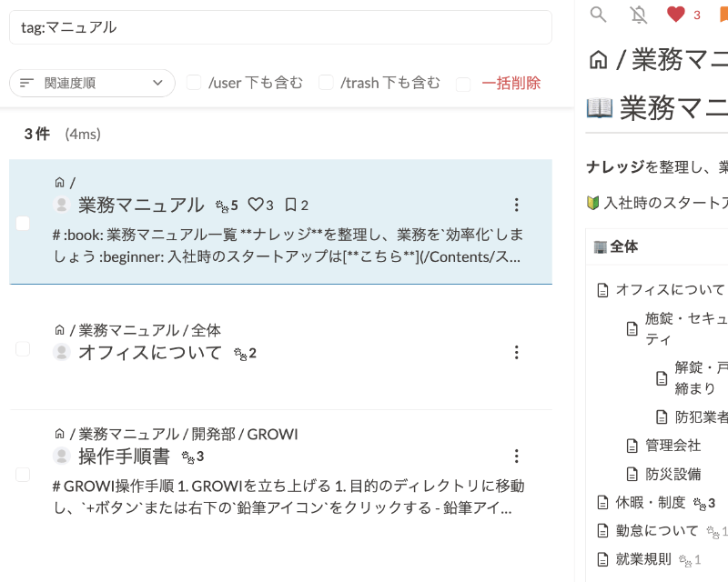The image size is (728, 582).
Task: Click the 一括削除 bulk delete button
Action: coord(511,83)
